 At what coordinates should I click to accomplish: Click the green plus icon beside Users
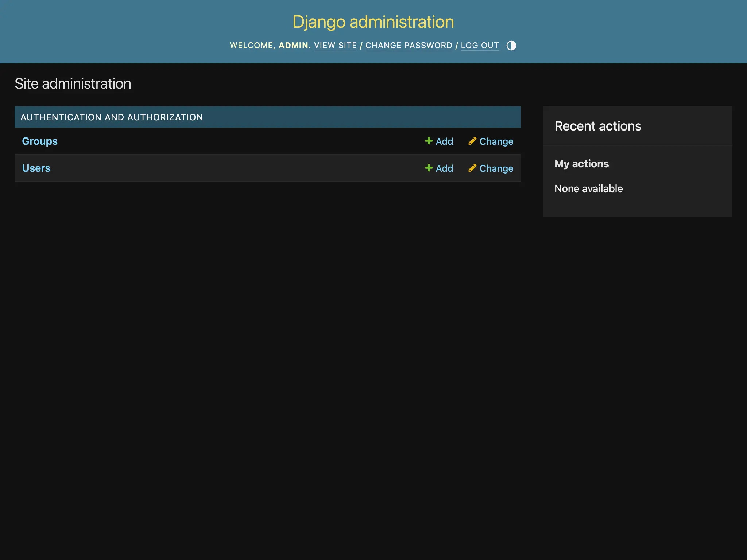(x=429, y=168)
